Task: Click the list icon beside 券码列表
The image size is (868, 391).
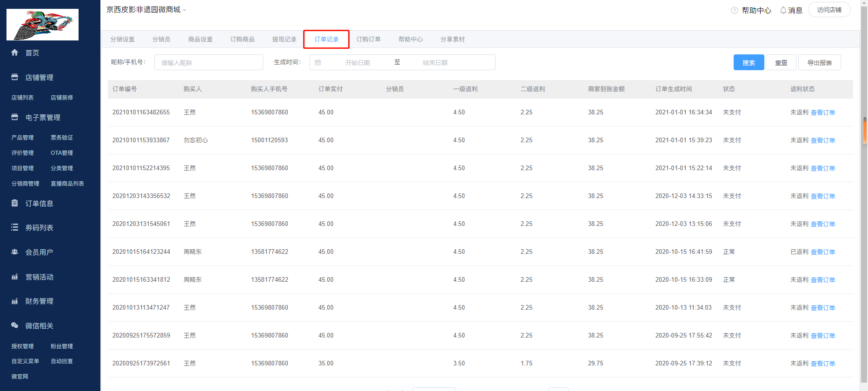Action: (15, 227)
